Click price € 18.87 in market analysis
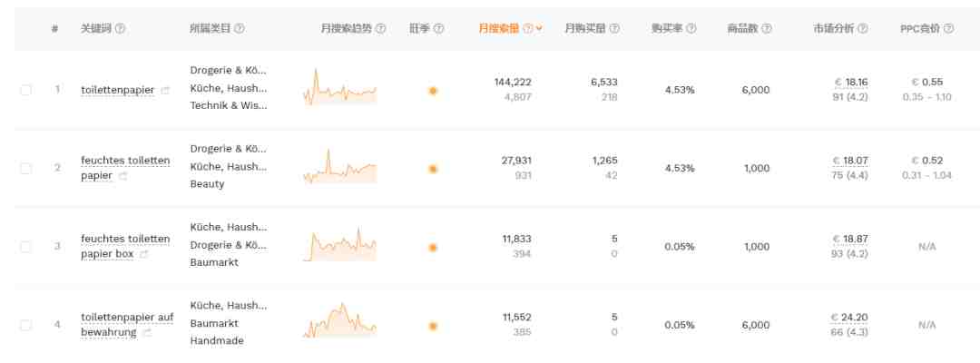Viewport: 980px width, 363px height. pos(850,240)
